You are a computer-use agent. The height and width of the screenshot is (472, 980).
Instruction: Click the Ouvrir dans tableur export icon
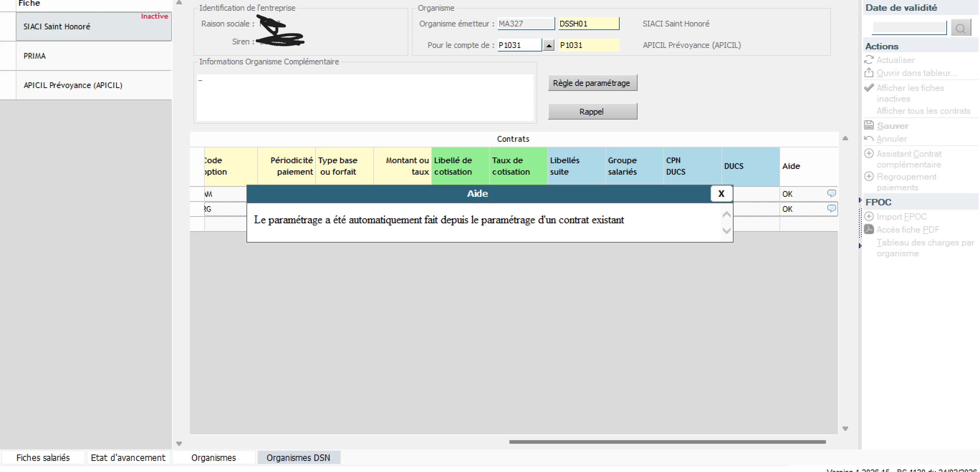point(869,73)
